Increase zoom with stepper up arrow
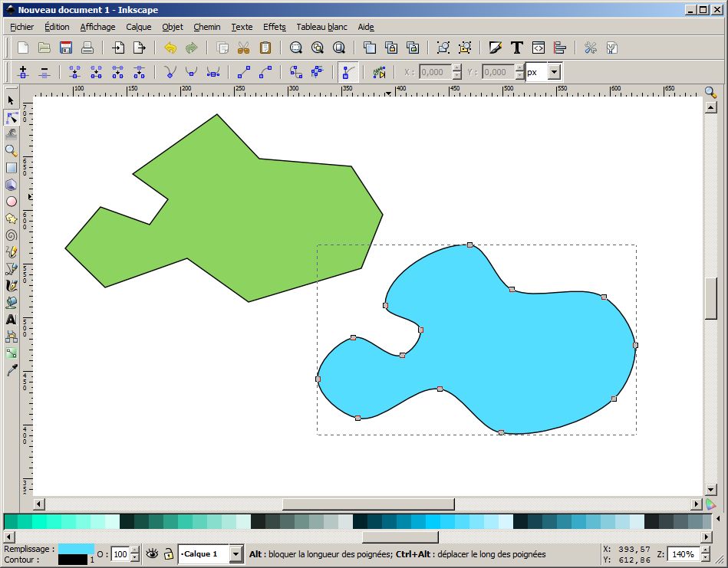 tap(705, 550)
